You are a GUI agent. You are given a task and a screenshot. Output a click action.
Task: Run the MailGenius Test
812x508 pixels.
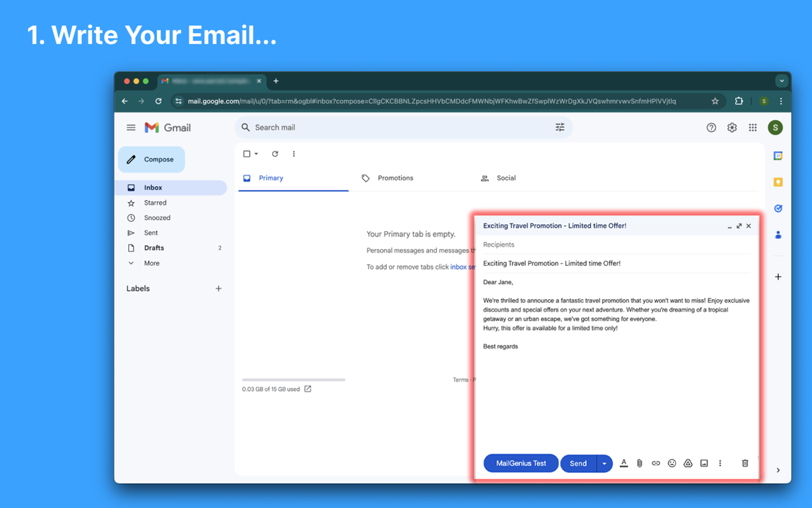[521, 463]
